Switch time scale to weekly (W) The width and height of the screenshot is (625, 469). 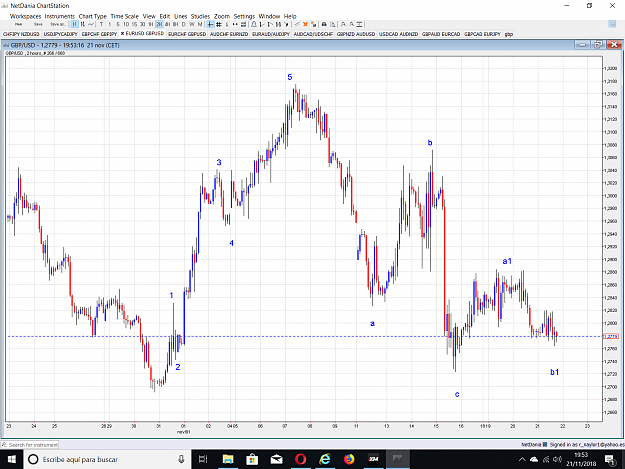[192, 24]
